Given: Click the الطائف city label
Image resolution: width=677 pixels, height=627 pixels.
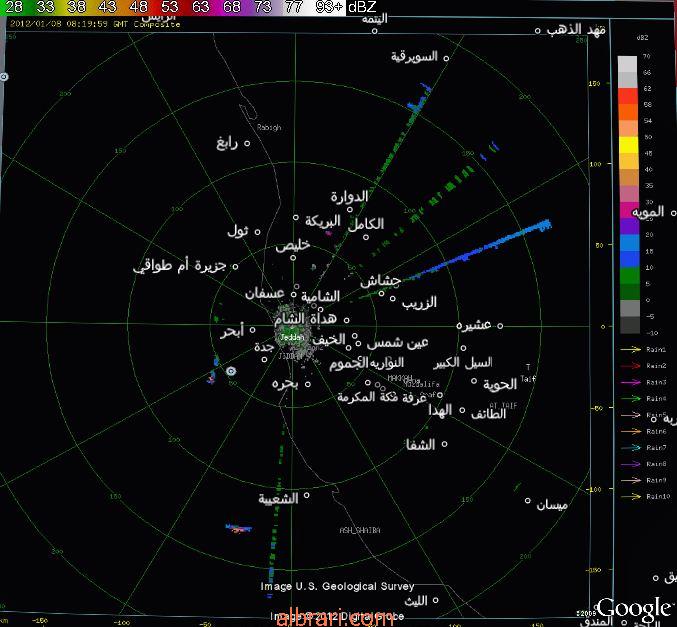Looking at the screenshot, I should [488, 414].
